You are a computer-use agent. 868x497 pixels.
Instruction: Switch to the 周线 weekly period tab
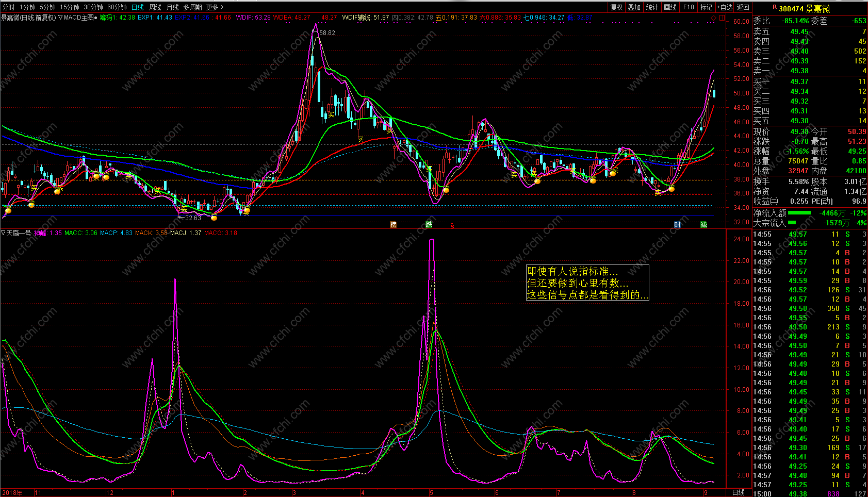[x=155, y=7]
